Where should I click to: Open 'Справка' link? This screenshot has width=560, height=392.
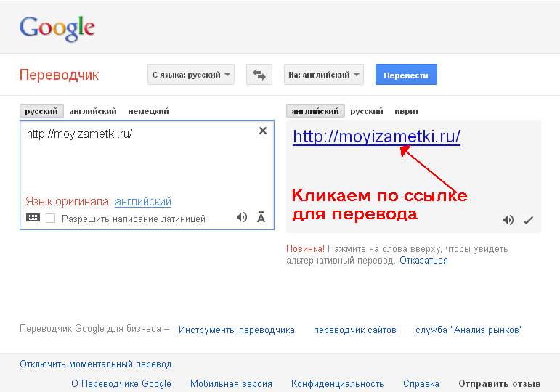pos(421,384)
